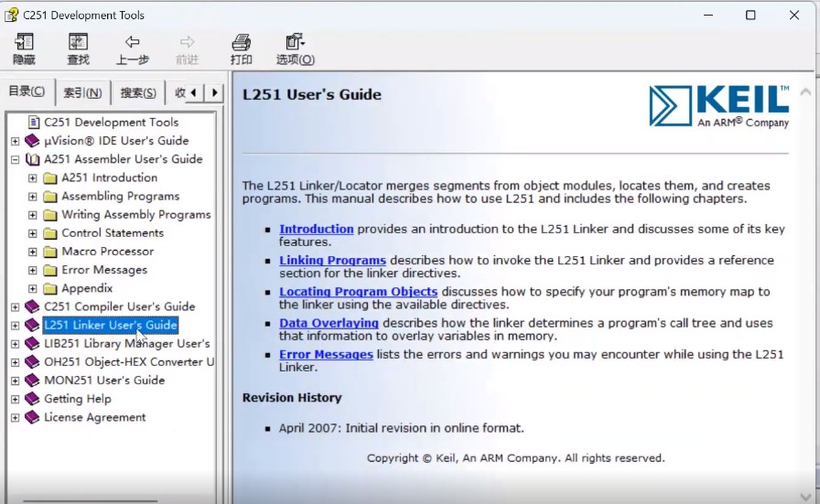Expand the Appendix folder
The height and width of the screenshot is (504, 820).
click(32, 289)
